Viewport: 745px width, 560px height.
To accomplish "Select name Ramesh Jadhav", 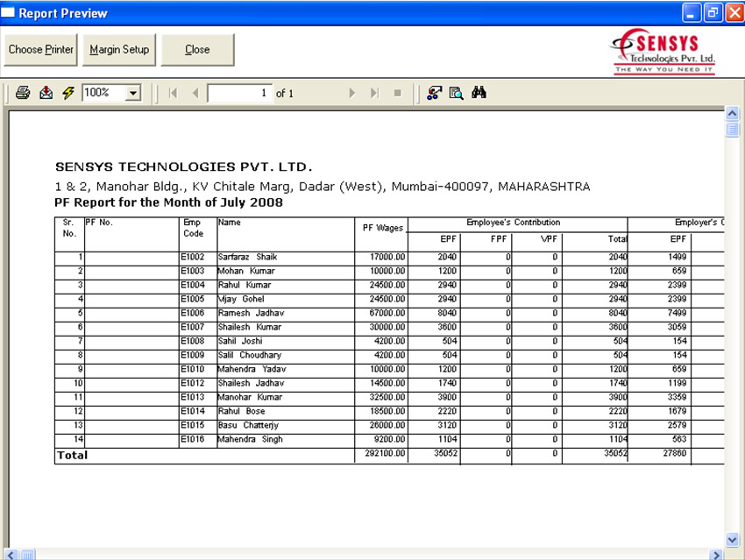I will pos(251,313).
